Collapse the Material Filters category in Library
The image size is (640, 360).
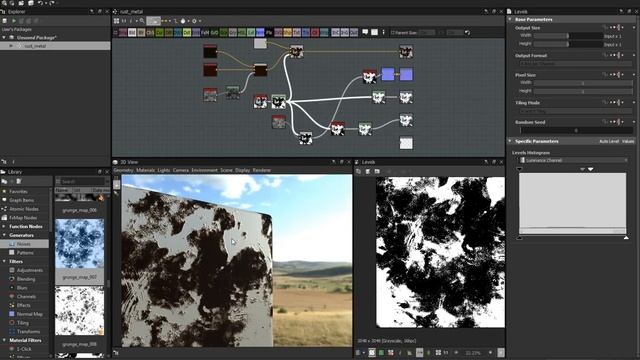[x=4, y=340]
